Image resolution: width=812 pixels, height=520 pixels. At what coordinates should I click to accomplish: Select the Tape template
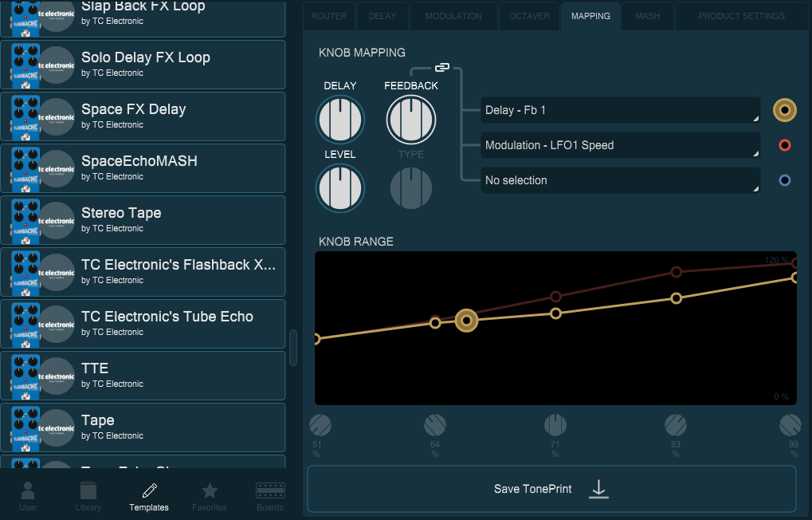click(143, 427)
